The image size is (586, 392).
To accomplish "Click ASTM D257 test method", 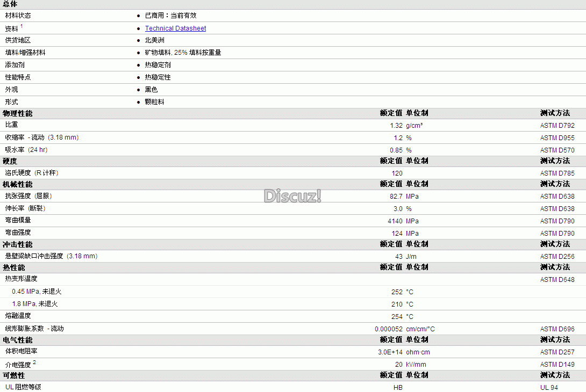I will tap(557, 352).
